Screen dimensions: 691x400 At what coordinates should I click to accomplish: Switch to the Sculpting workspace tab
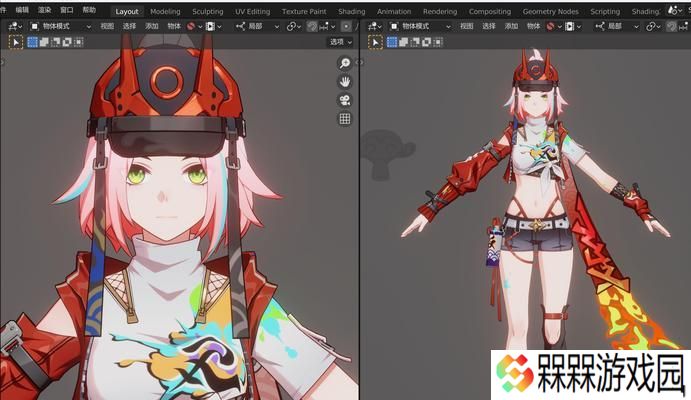(x=208, y=11)
